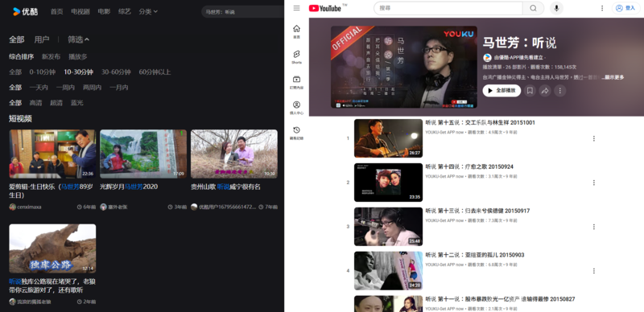644x312 pixels.
Task: Open the 听说 第十五说 video thumbnail
Action: point(388,138)
